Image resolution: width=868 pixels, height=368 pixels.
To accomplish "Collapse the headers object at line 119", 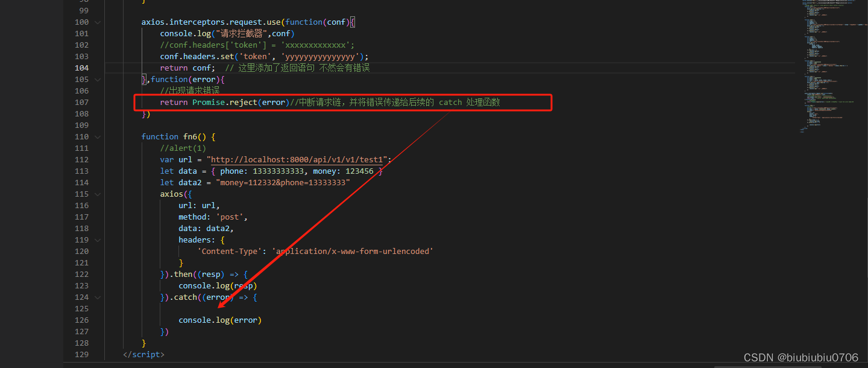I will pos(97,240).
